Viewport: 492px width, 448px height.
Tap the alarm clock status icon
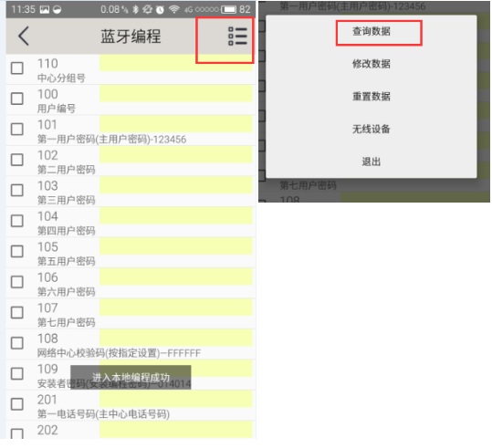160,10
